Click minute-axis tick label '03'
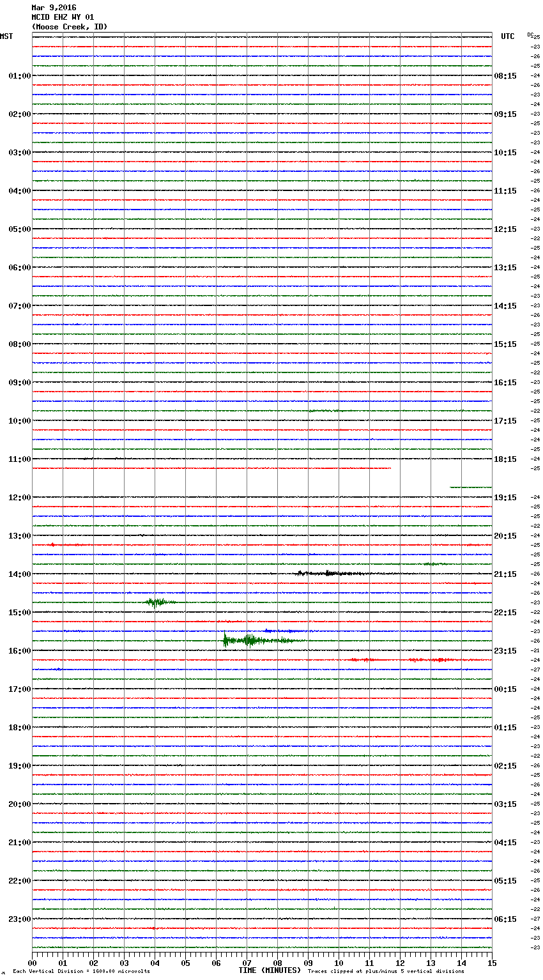 [x=125, y=963]
